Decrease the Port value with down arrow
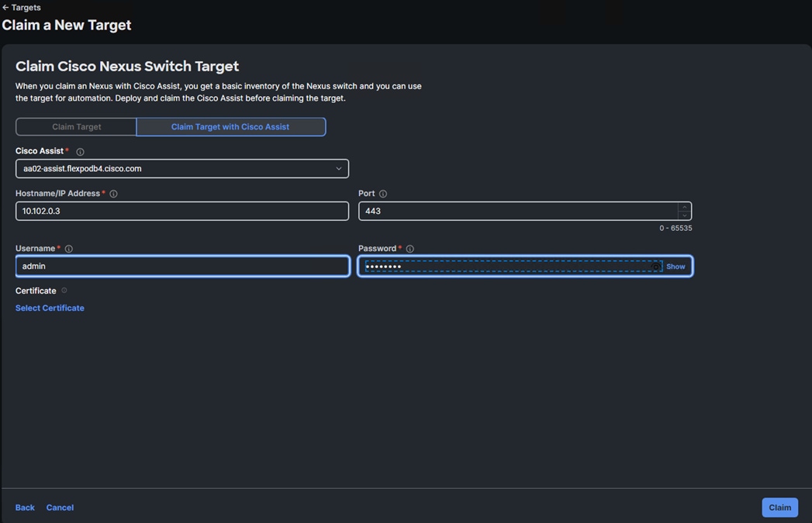This screenshot has width=812, height=523. tap(684, 215)
